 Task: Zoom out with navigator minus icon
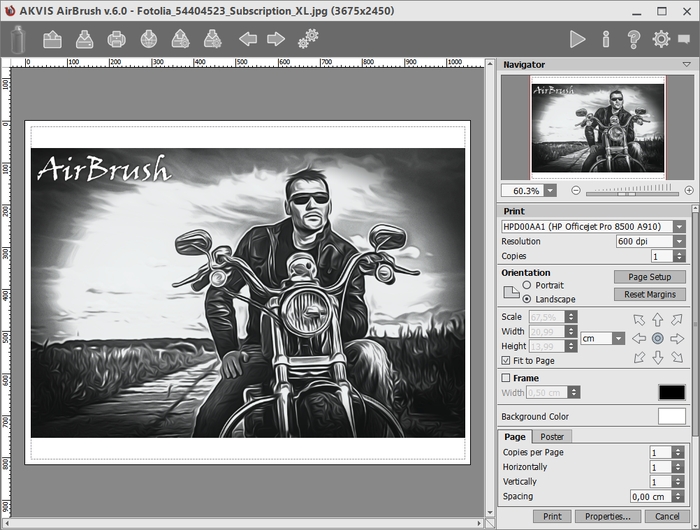point(576,191)
